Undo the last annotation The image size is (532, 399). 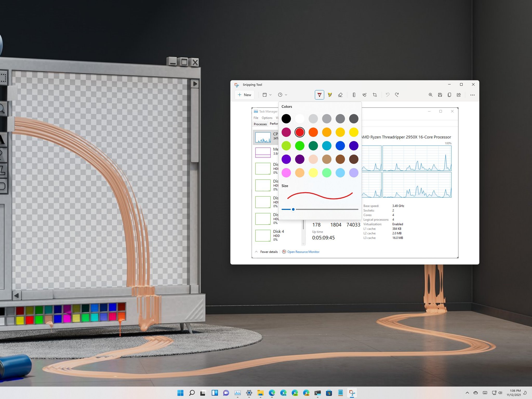pos(387,95)
